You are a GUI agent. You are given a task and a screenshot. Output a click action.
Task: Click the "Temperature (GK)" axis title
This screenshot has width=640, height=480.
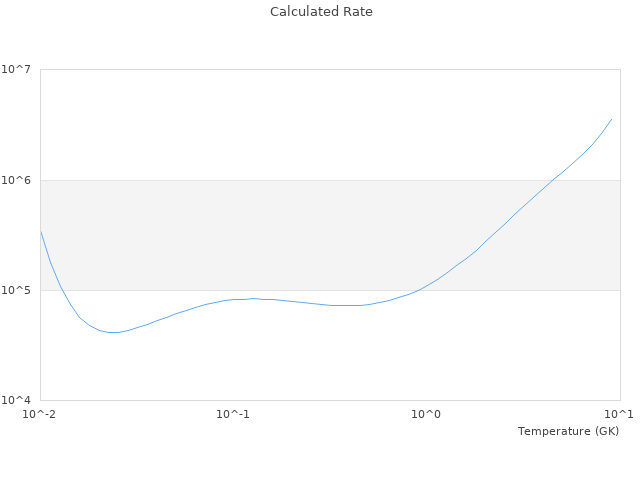568,431
